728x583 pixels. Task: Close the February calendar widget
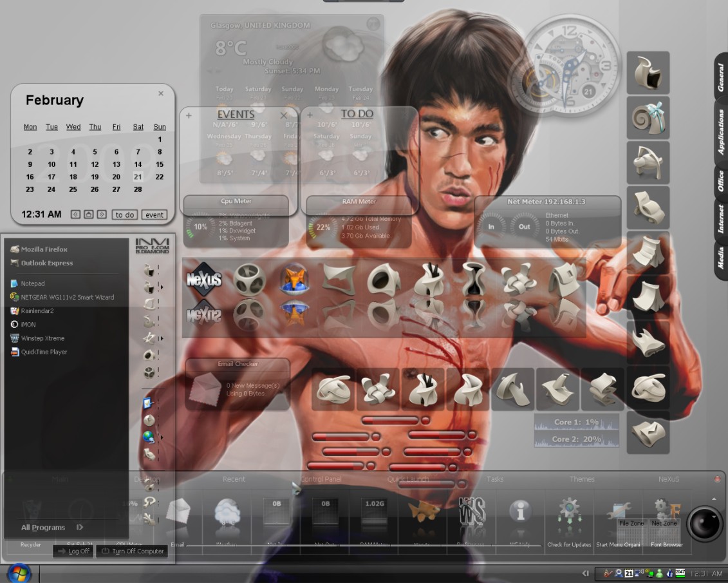(x=161, y=93)
